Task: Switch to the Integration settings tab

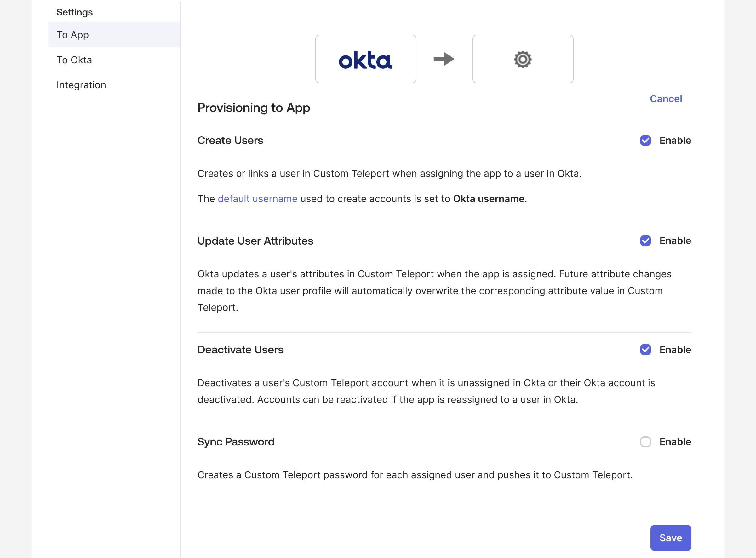Action: (81, 85)
